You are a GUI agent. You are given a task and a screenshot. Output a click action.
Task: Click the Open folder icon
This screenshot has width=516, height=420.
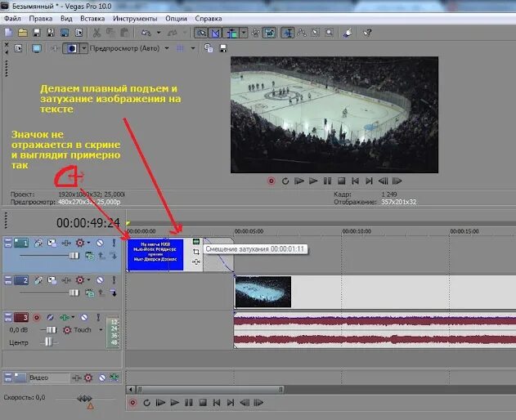coord(23,33)
